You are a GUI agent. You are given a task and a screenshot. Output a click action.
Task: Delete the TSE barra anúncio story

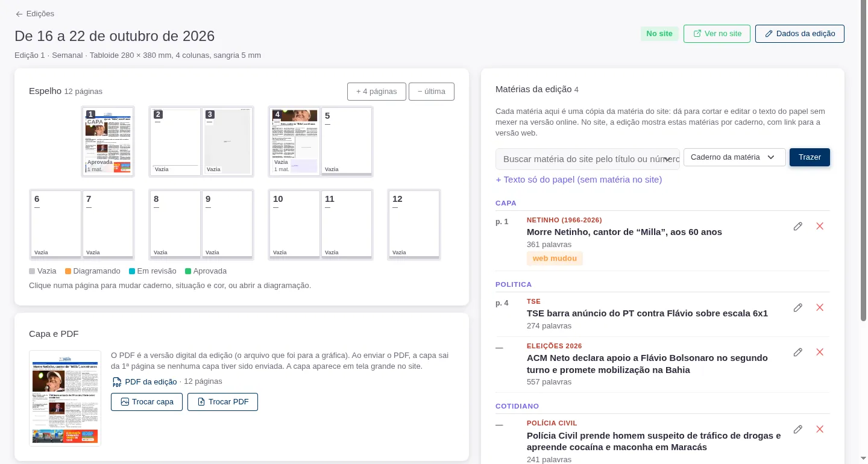point(820,307)
